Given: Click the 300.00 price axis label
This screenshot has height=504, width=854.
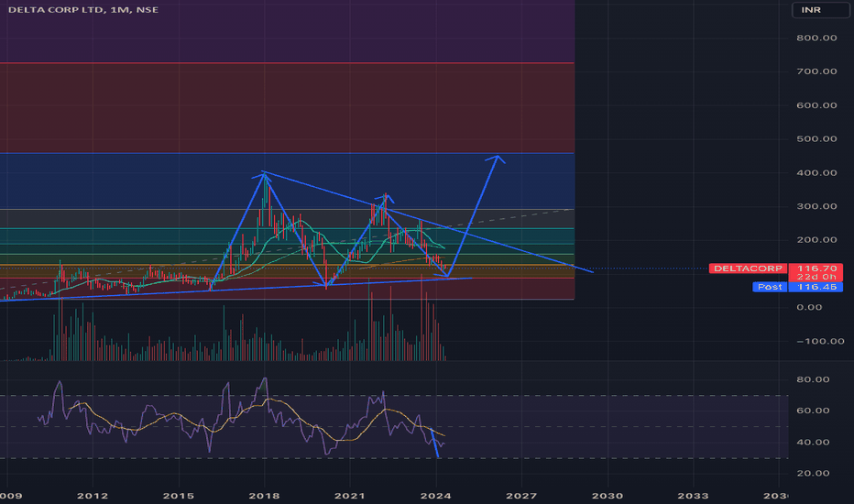Looking at the screenshot, I should coord(816,206).
